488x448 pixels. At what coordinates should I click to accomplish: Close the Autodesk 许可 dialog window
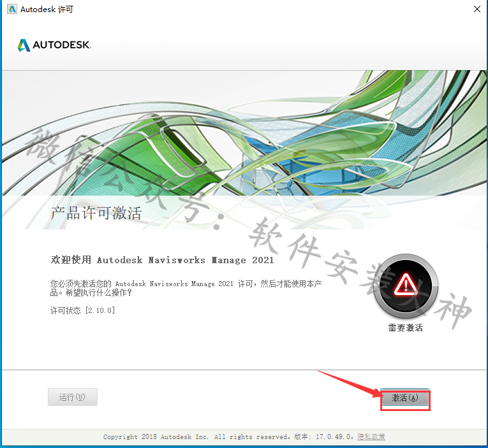point(477,9)
